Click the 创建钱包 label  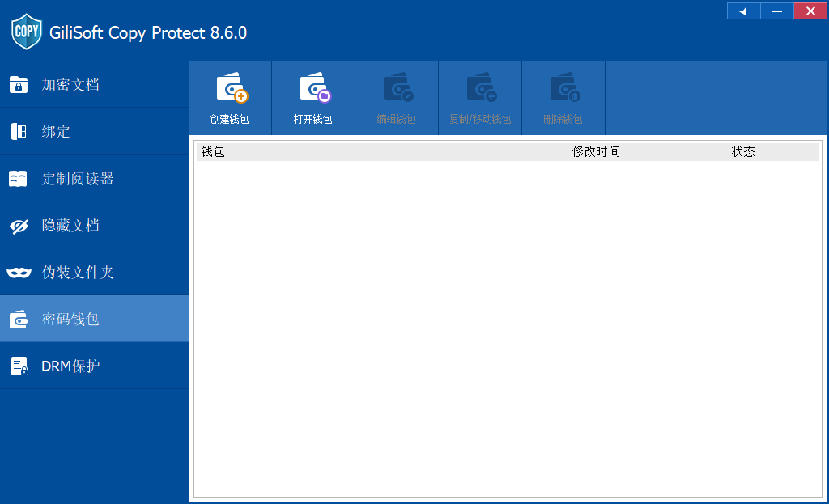click(229, 120)
